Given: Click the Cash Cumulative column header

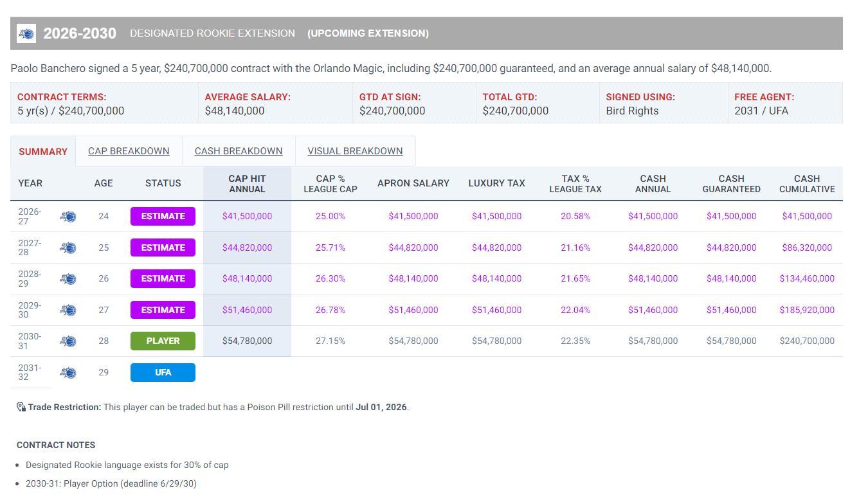Looking at the screenshot, I should click(806, 184).
